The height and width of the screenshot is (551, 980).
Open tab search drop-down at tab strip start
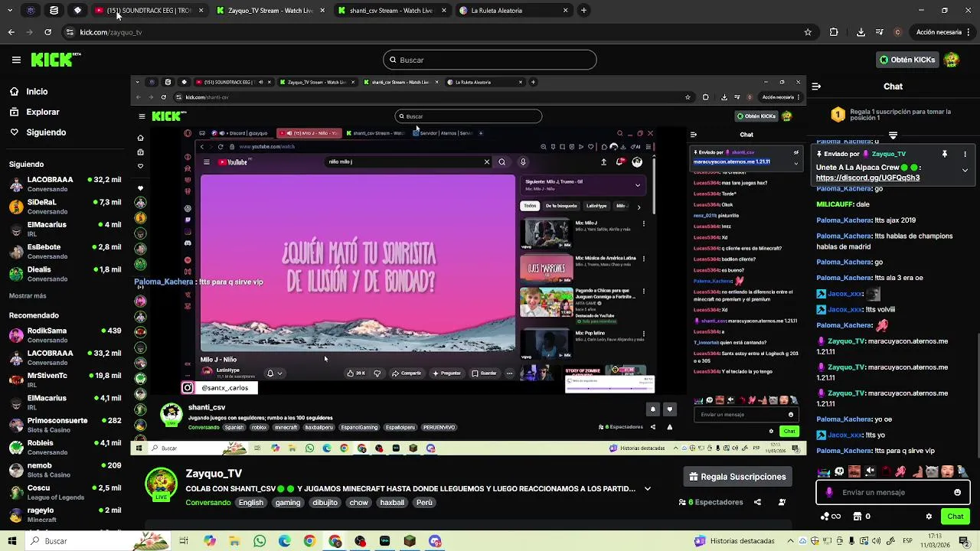coord(8,11)
